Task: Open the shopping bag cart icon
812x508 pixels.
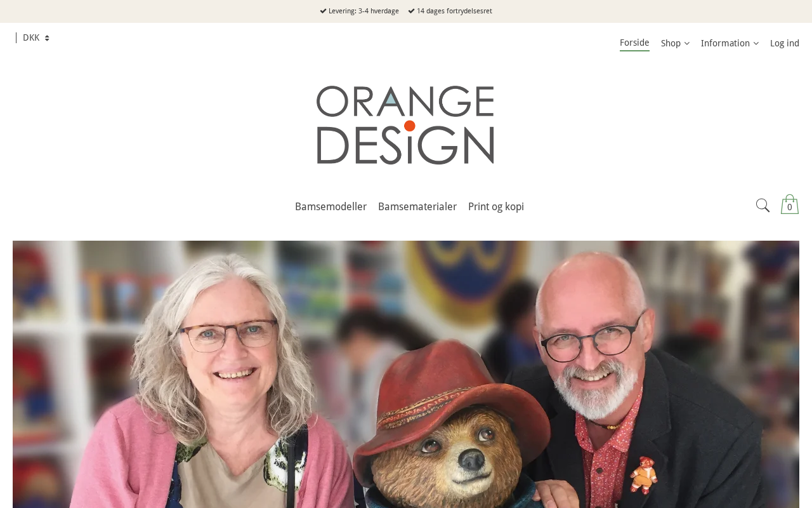Action: click(790, 204)
